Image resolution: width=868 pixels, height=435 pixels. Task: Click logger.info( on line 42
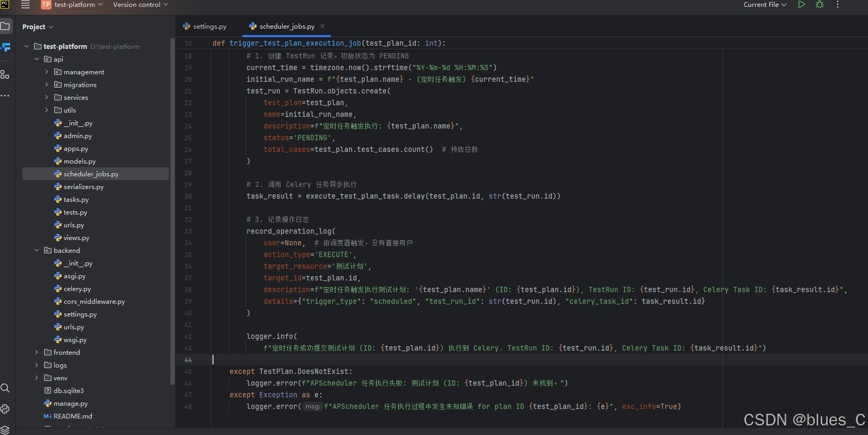(x=272, y=337)
